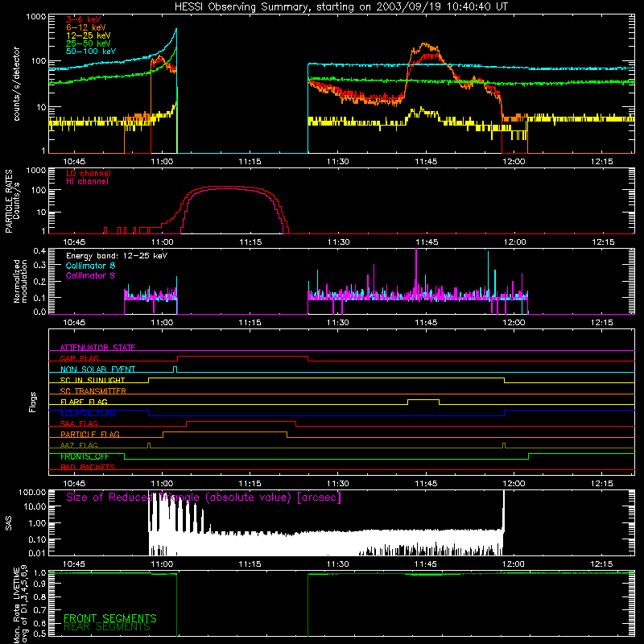Click the 100.00 tick on the SAS axis
The width and height of the screenshot is (644, 644).
pos(32,493)
